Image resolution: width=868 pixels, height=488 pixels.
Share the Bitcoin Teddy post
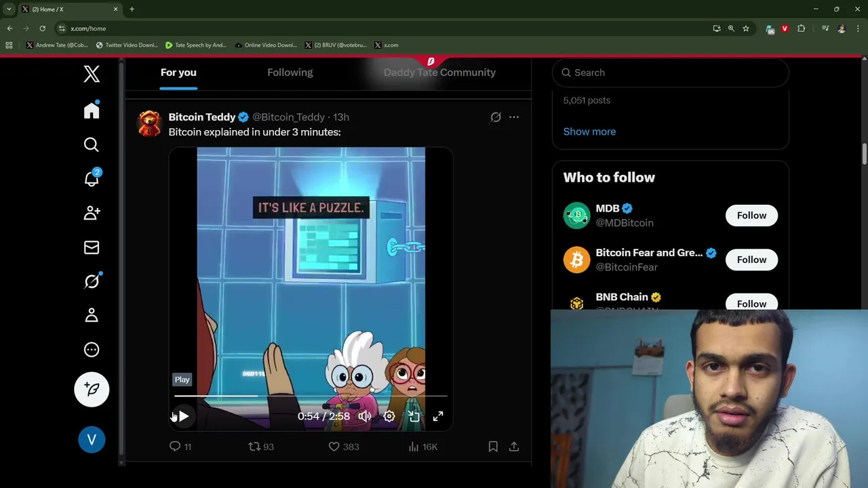click(x=514, y=447)
